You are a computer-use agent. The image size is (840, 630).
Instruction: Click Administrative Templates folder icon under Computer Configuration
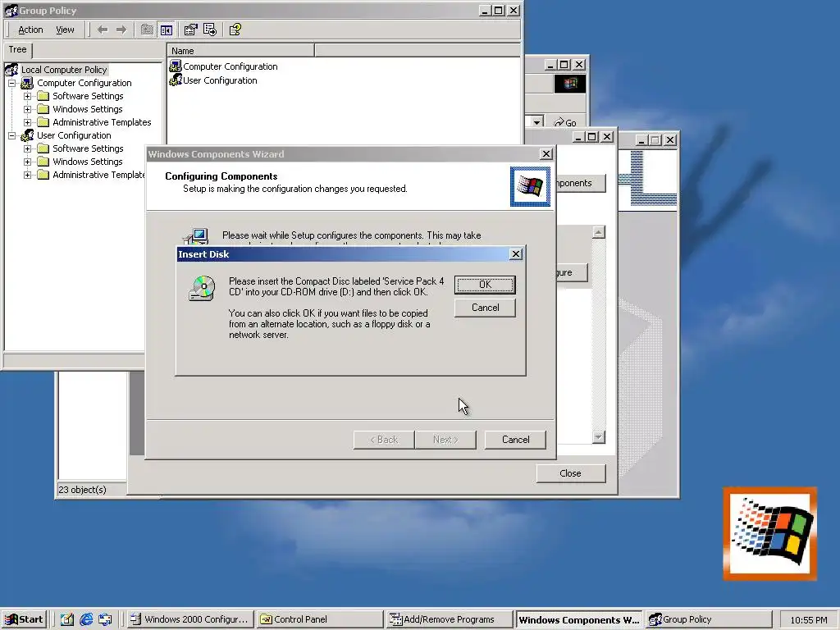[x=43, y=122]
